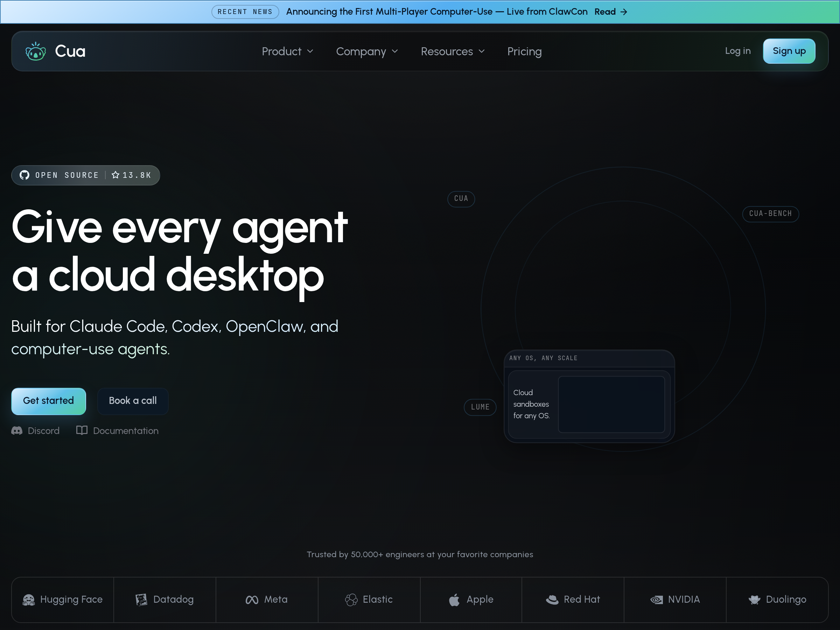
Task: Click the Meta infinity logo
Action: [252, 600]
